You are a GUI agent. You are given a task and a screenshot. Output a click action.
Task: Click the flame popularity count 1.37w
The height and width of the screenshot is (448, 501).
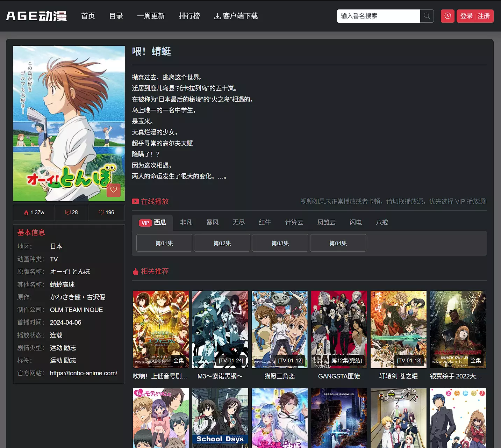(x=34, y=212)
